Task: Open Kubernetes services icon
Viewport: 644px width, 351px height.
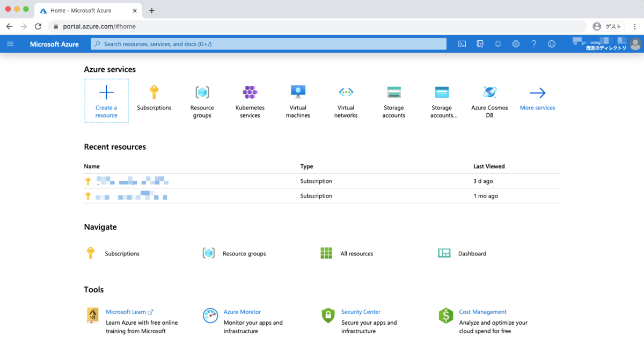Action: (x=250, y=92)
